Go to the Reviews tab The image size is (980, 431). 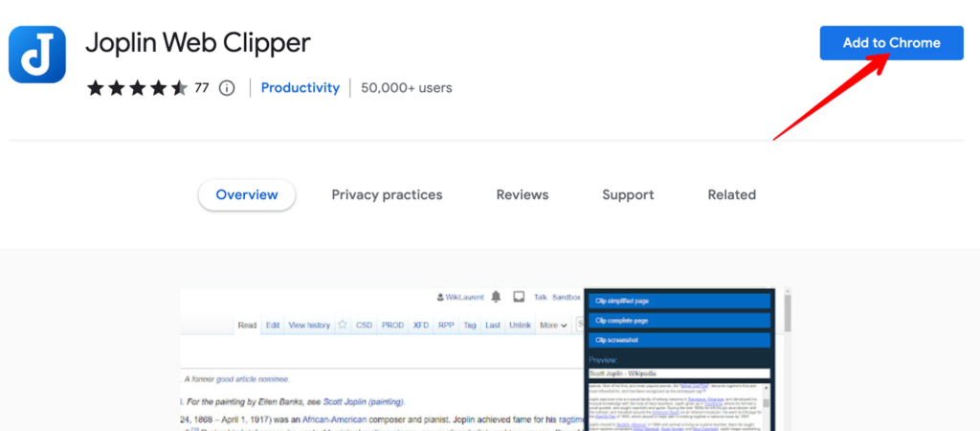pyautogui.click(x=523, y=194)
